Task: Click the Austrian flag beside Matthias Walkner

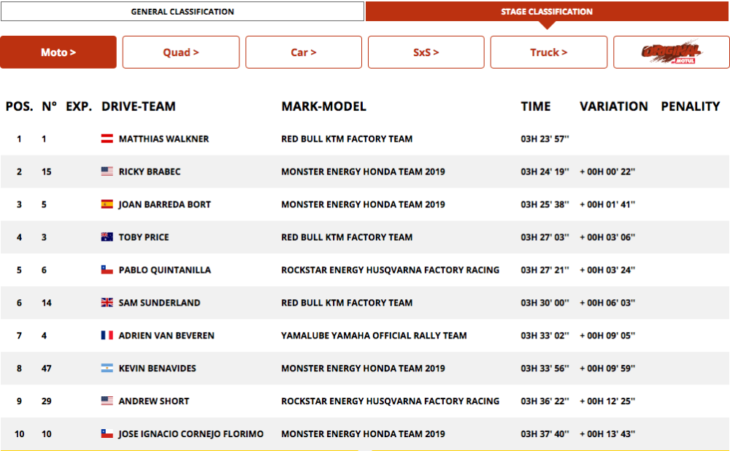Action: pyautogui.click(x=106, y=138)
